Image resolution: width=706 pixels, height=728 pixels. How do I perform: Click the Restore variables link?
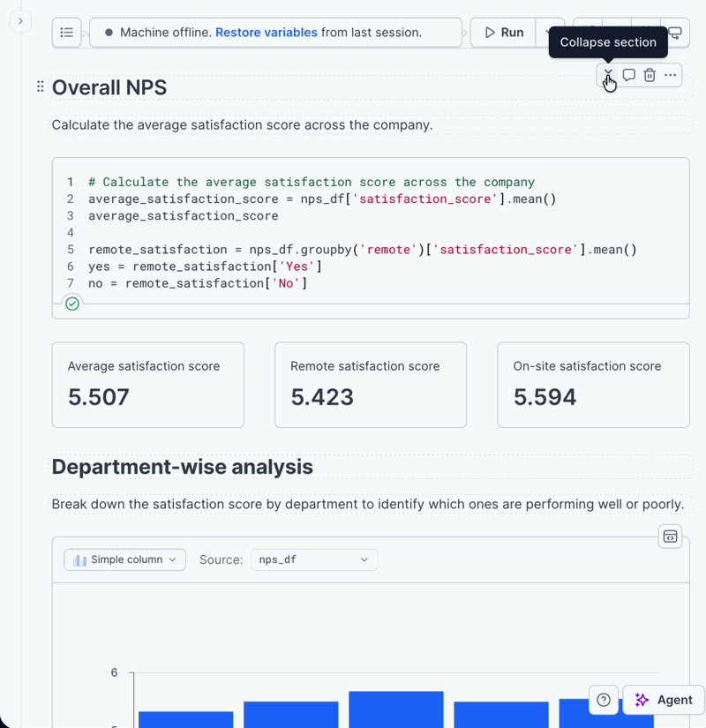(x=267, y=33)
